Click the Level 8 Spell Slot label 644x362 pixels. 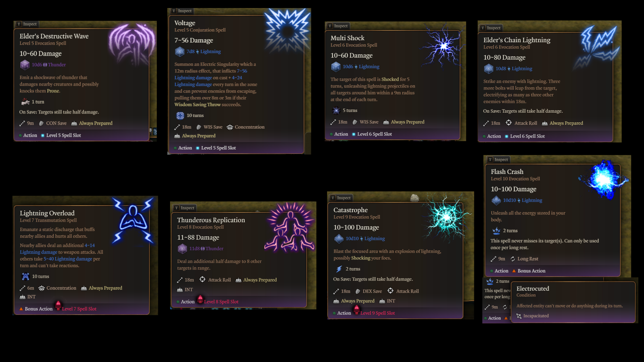tap(221, 302)
